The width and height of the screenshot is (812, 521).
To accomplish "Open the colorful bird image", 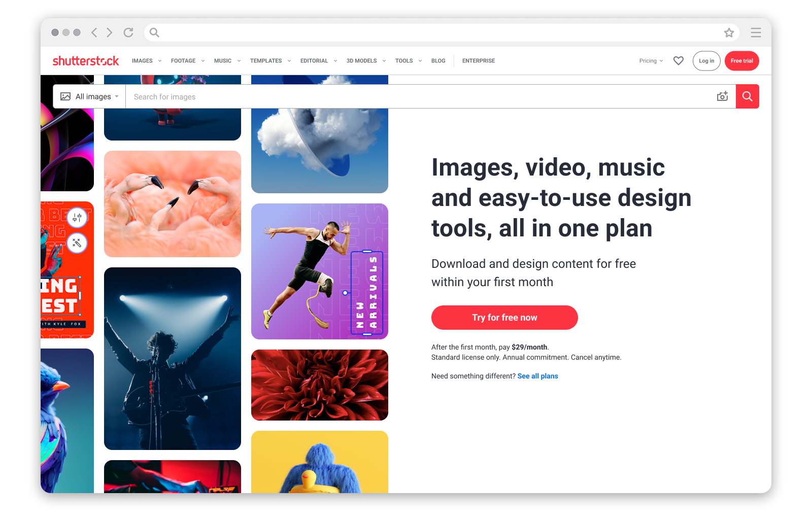I will (x=67, y=421).
